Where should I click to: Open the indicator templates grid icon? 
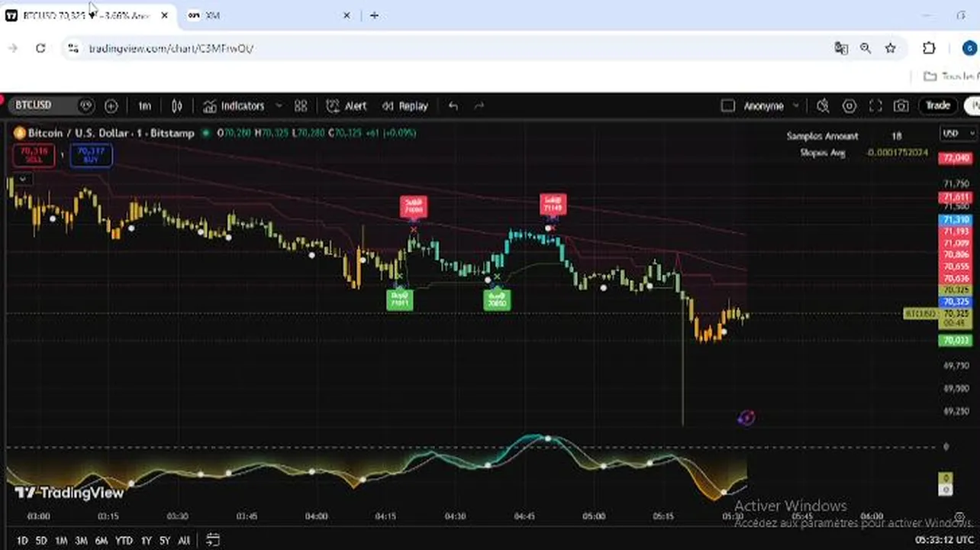pyautogui.click(x=301, y=106)
